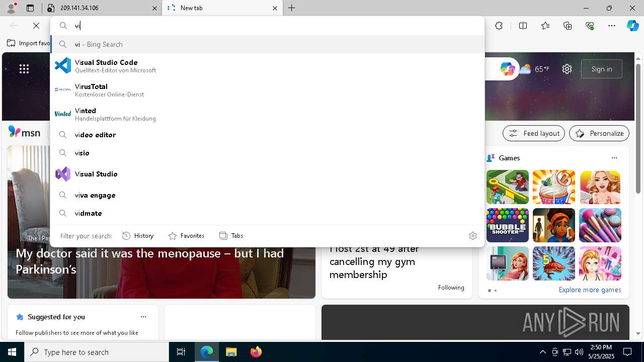Open the Extensions puzzle icon
Image resolution: width=644 pixels, height=362 pixels.
(x=499, y=26)
